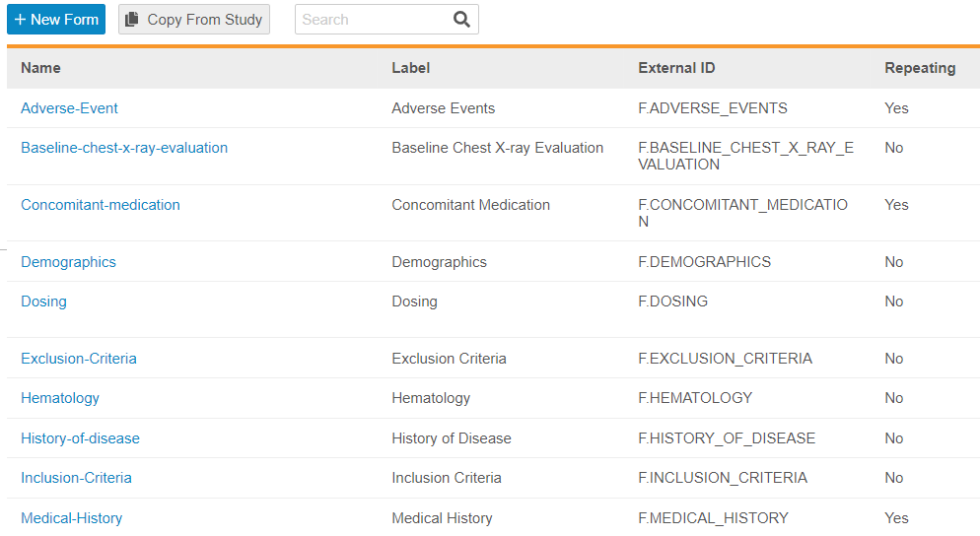Screen dimensions: 980x536
Task: Select the Hematology form link
Action: (60, 398)
